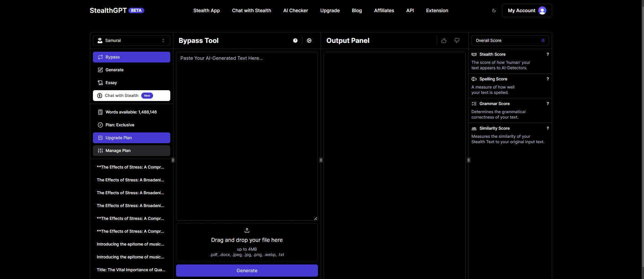644x279 pixels.
Task: Open Stealth Score help question mark
Action: [x=548, y=54]
